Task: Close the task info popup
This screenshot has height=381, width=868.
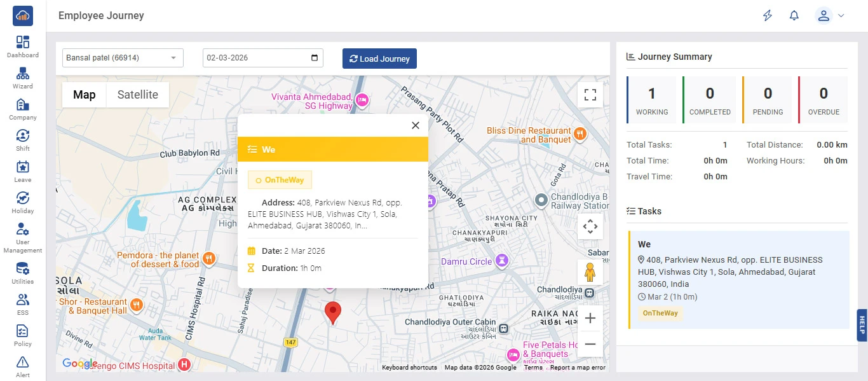Action: click(x=416, y=125)
